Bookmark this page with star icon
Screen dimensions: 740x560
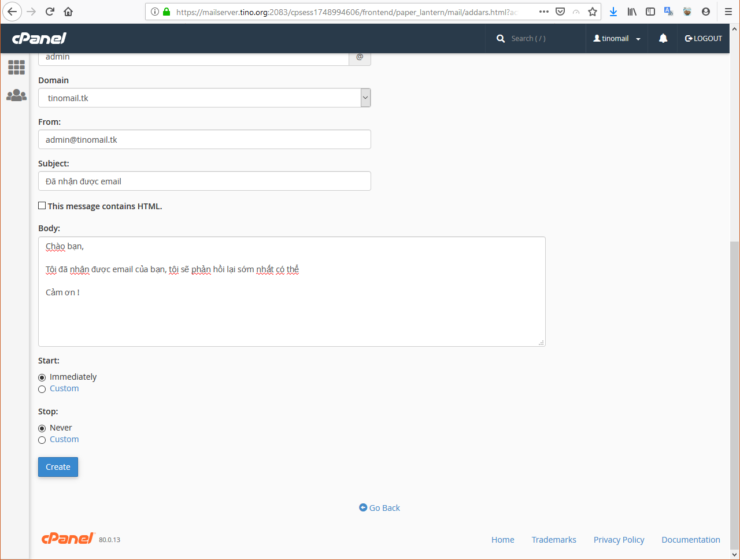pos(593,12)
